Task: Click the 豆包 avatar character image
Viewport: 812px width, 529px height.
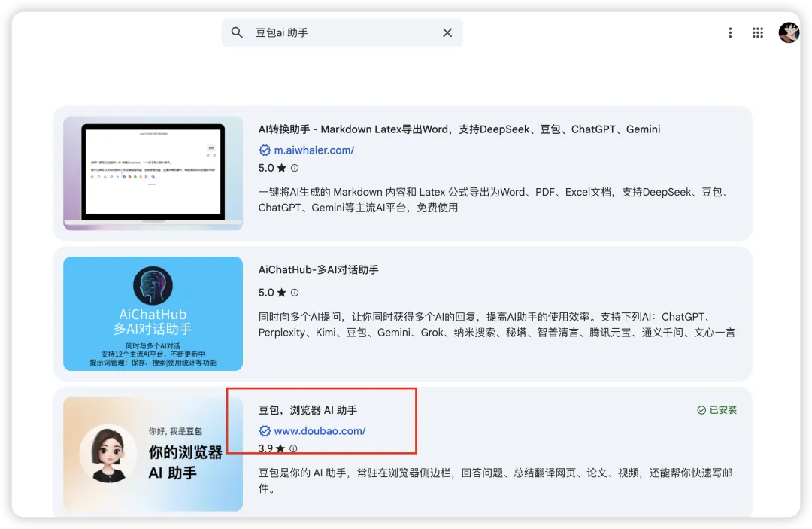Action: tap(108, 454)
